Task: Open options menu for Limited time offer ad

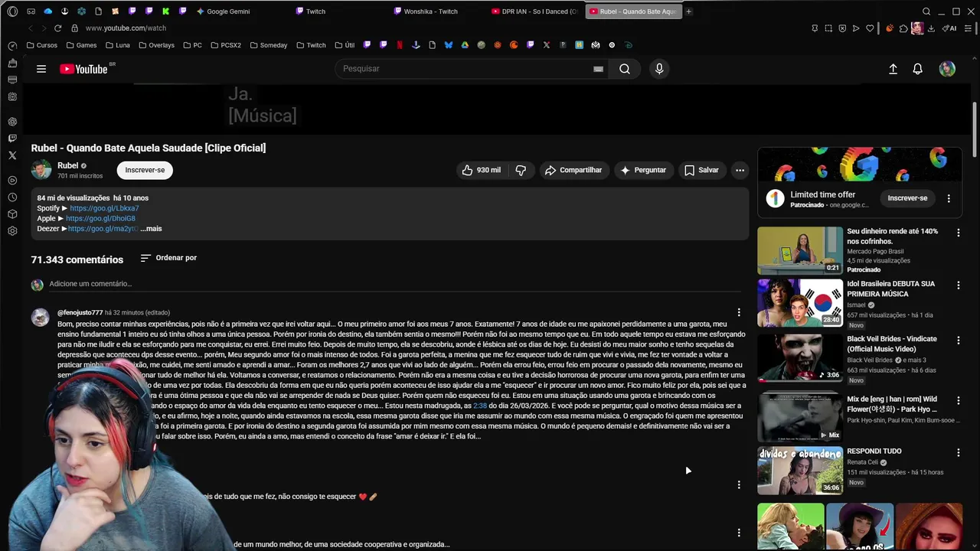Action: [949, 198]
